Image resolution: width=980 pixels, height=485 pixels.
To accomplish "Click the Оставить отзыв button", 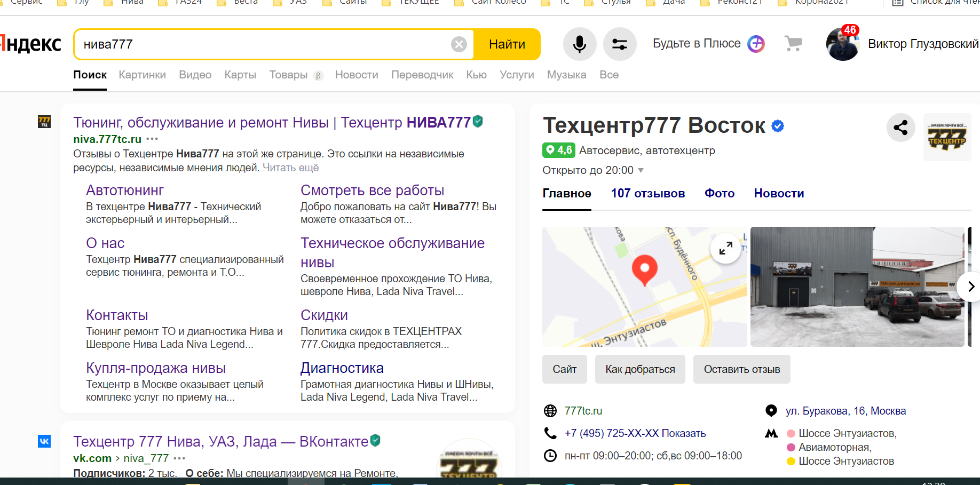I will [742, 369].
